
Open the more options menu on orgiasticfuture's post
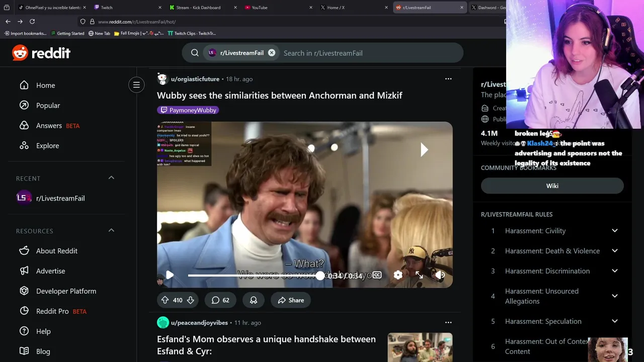pos(448,79)
